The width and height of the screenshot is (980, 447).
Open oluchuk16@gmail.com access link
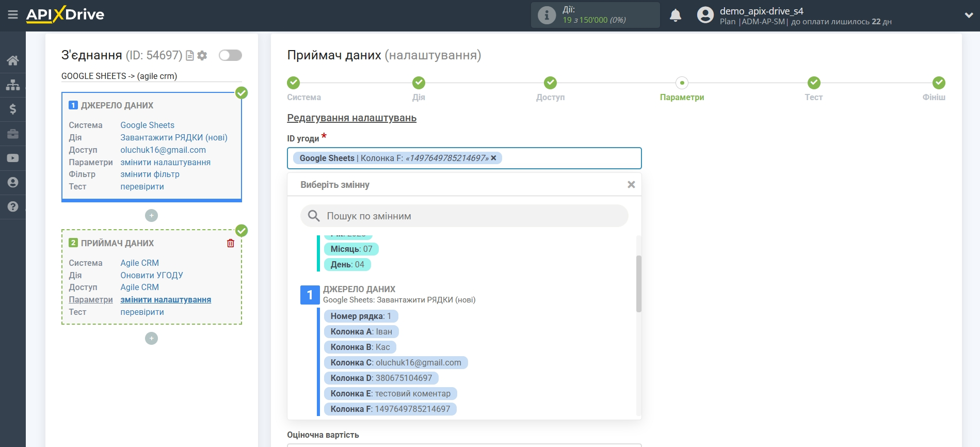[x=163, y=150]
